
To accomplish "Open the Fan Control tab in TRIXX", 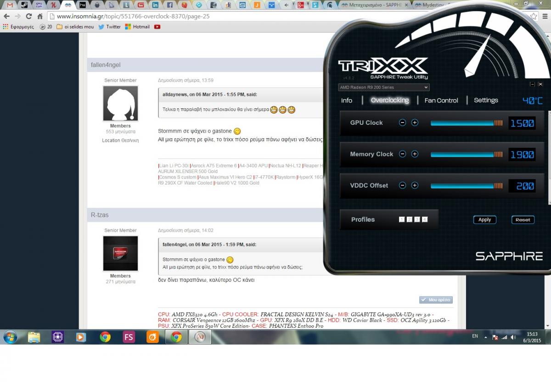I will pyautogui.click(x=441, y=101).
